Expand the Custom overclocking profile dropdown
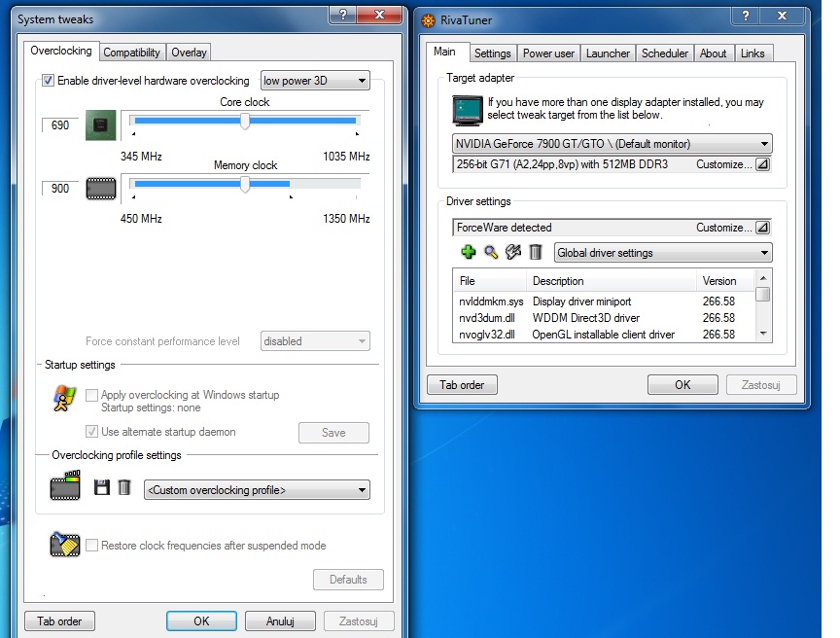Screen dimensions: 840x638 point(257,489)
